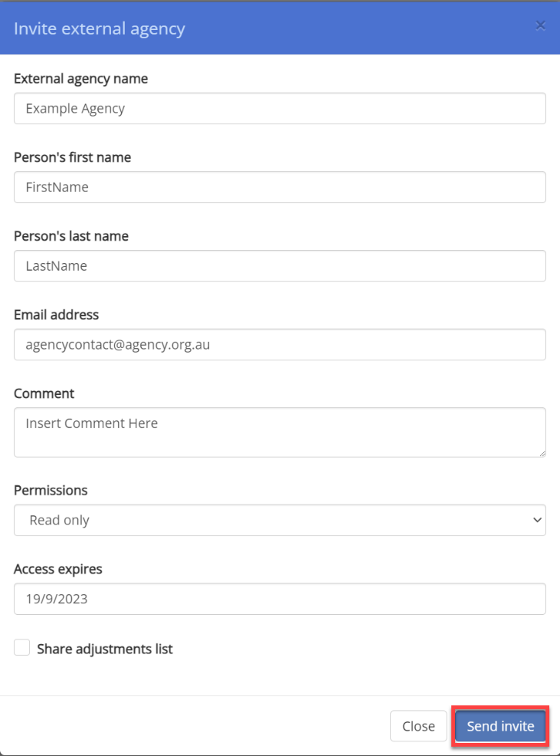
Task: Open the Permissions dropdown showing Read only
Action: (x=280, y=521)
